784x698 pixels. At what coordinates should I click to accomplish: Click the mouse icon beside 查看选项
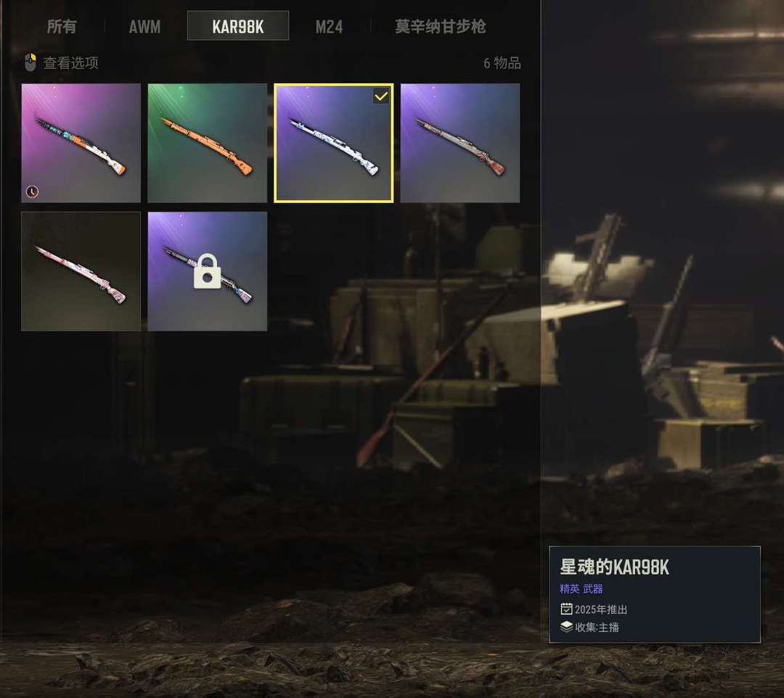tap(30, 63)
